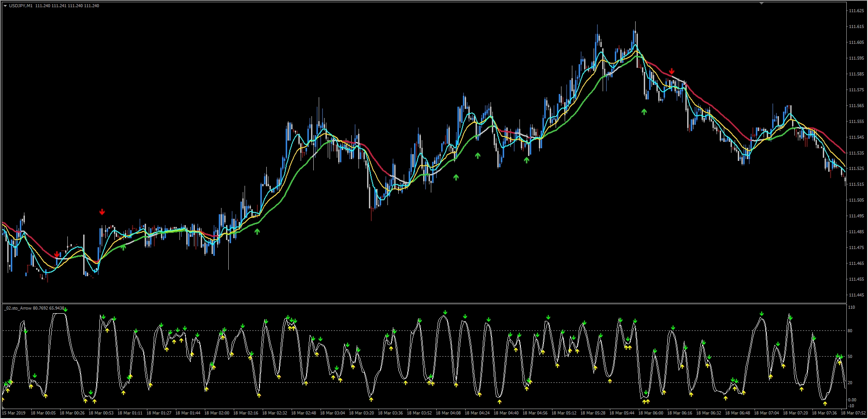The image size is (868, 419).
Task: Click the 111.505 price scale label
Action: tap(856, 200)
